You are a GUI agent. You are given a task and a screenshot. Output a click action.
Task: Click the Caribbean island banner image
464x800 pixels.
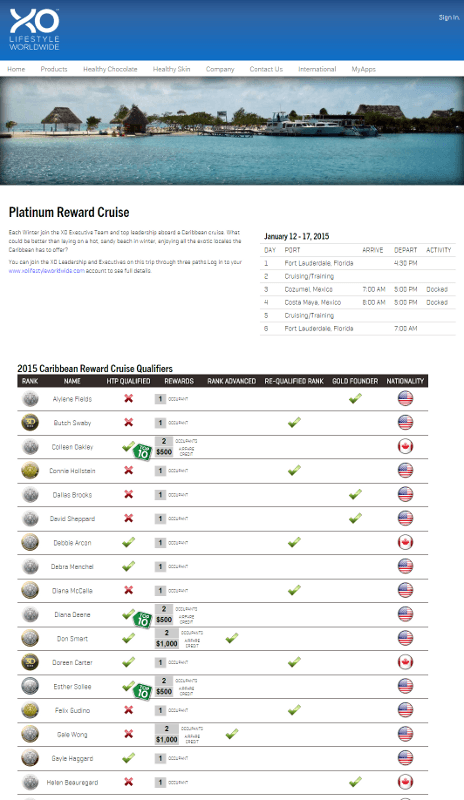[232, 131]
